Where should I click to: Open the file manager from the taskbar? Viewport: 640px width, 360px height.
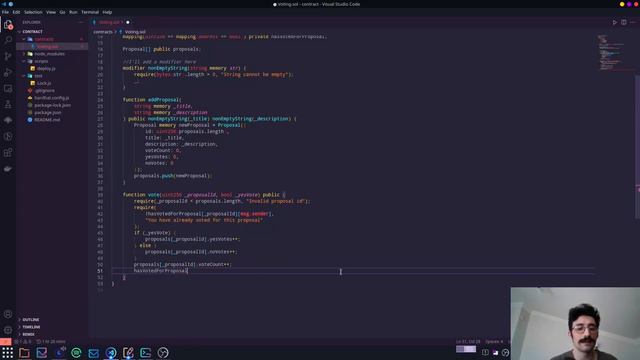tap(24, 353)
